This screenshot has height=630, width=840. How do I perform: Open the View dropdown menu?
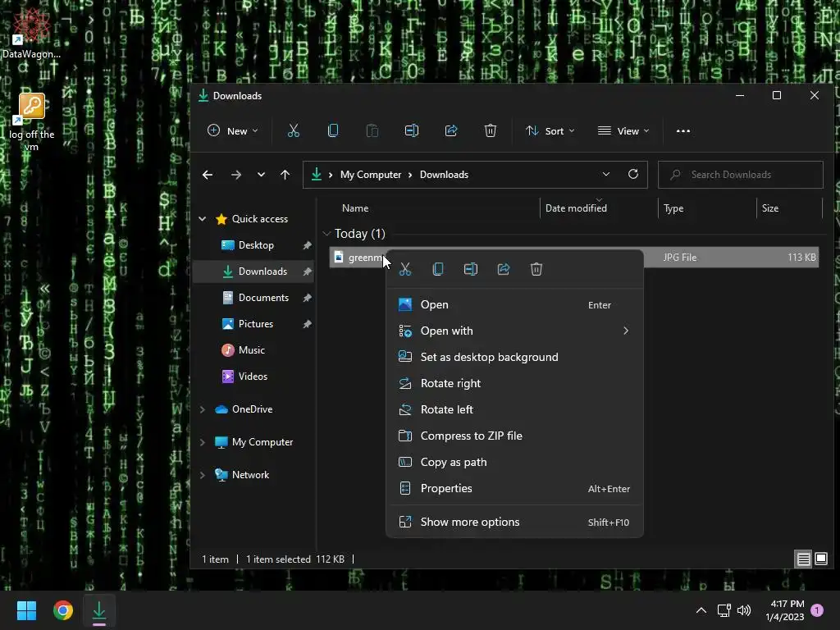coord(623,130)
